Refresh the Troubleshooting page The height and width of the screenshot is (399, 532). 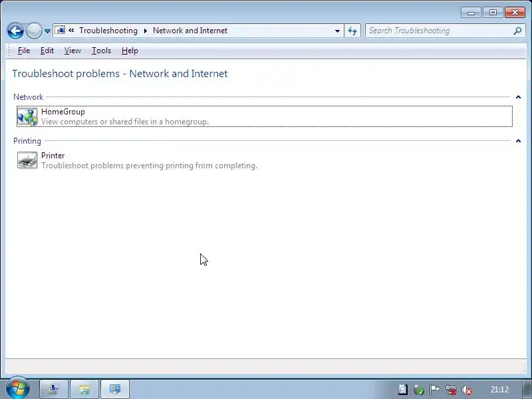pos(352,31)
